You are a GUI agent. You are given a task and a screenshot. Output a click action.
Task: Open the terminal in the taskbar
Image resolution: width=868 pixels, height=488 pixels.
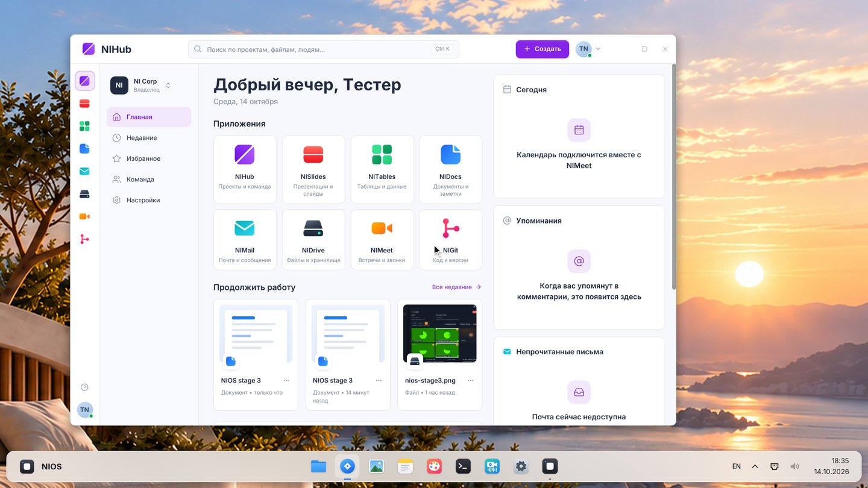tap(463, 466)
